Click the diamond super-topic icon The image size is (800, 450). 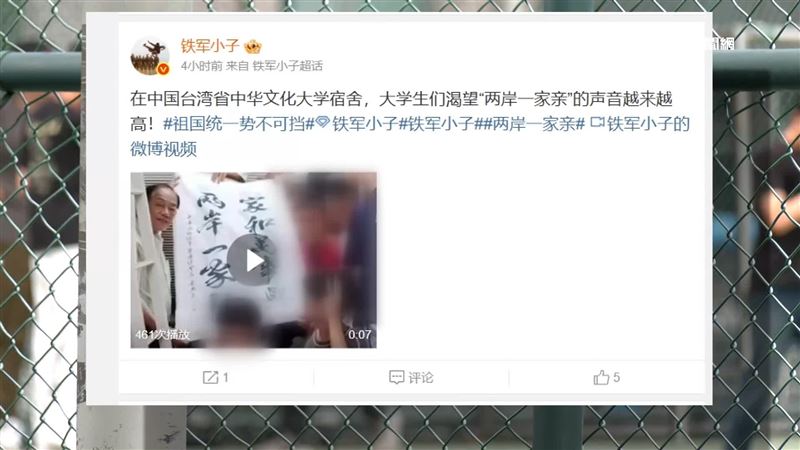coord(322,122)
